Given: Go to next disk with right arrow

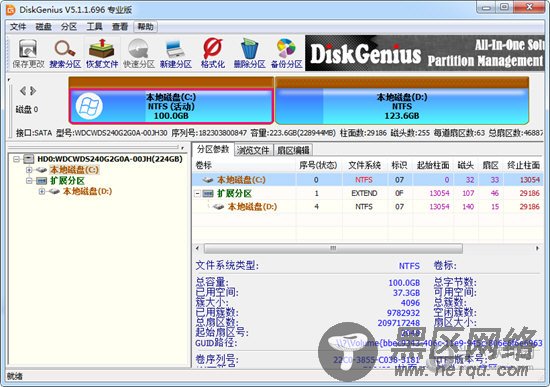Looking at the screenshot, I should click(x=33, y=91).
